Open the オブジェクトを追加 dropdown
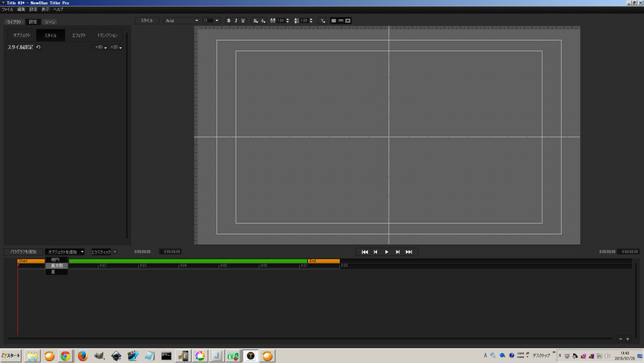Viewport: 644px width, 363px height. (x=65, y=251)
